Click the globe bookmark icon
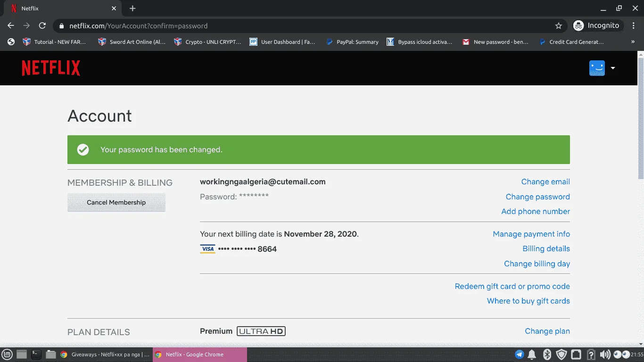 coord(11,42)
